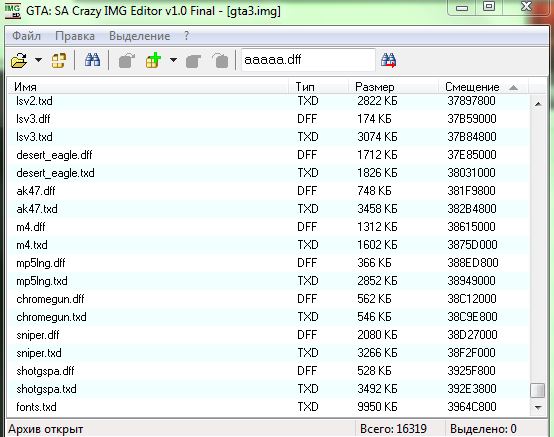
Task: Select the ak47.dff entry
Action: [268, 191]
